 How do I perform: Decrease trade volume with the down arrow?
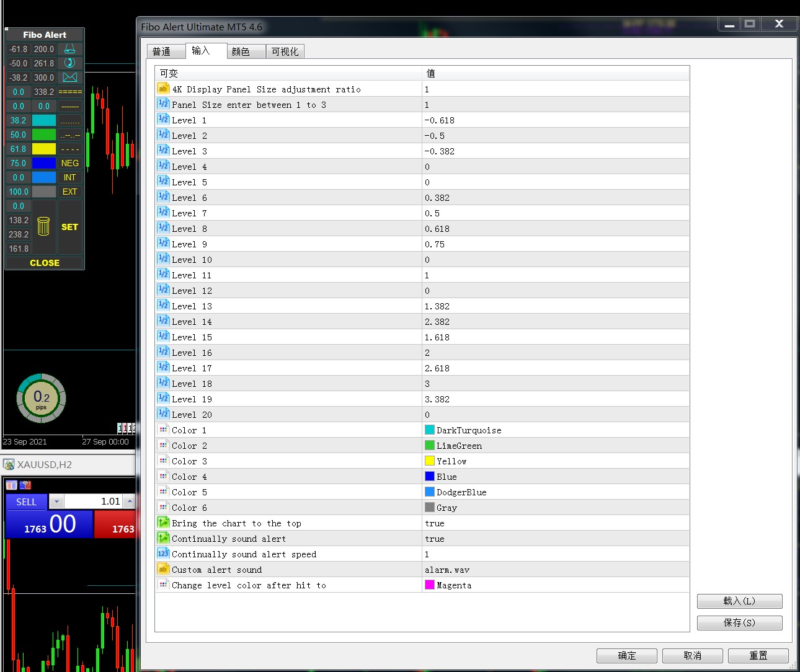tap(56, 502)
